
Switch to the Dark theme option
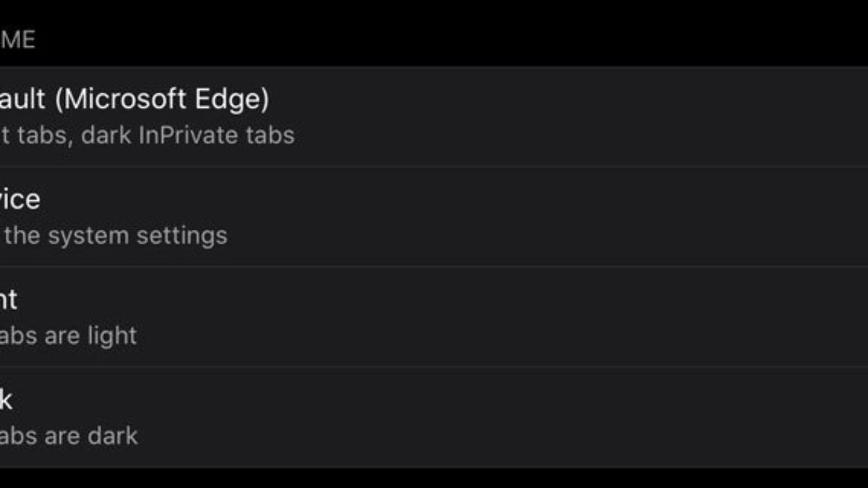point(7,398)
